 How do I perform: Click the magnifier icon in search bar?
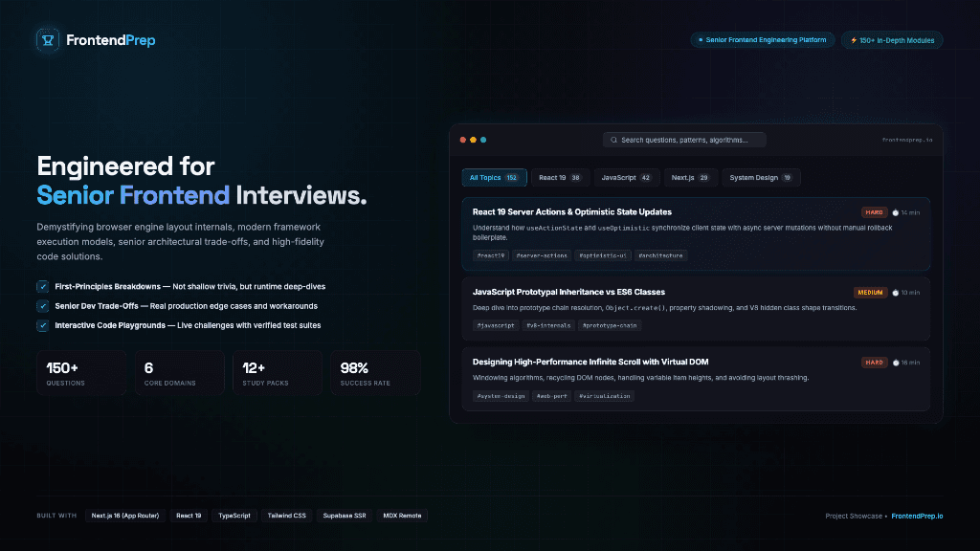click(x=613, y=140)
